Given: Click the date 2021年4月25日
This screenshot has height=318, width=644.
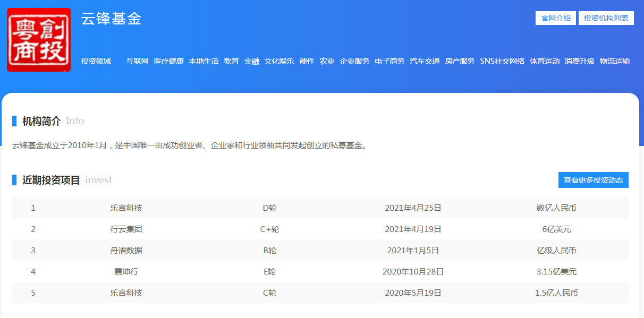Looking at the screenshot, I should click(413, 208).
